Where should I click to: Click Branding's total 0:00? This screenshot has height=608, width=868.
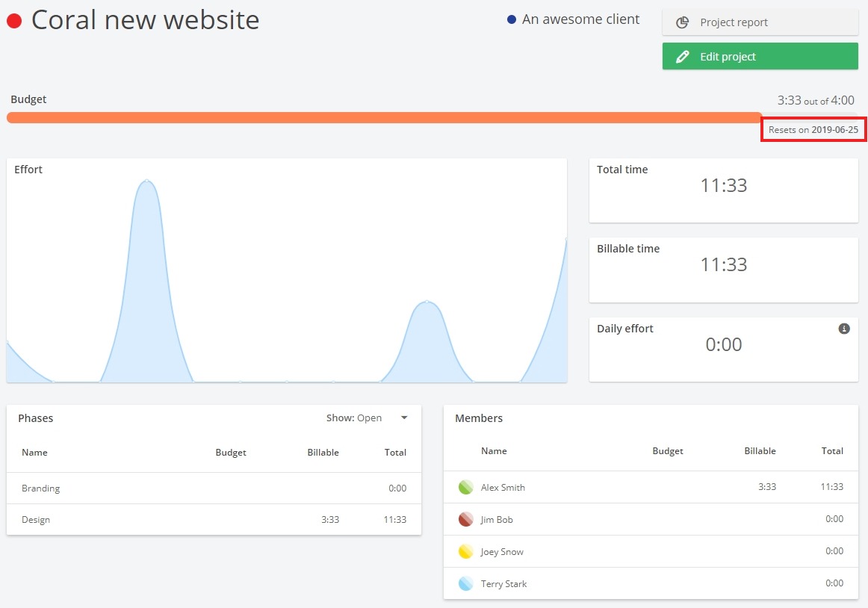[397, 488]
